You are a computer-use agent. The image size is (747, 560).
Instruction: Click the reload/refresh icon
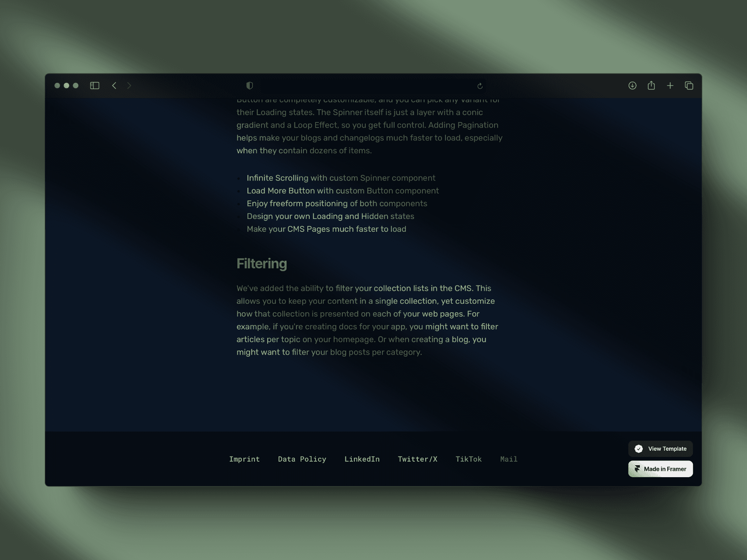480,85
